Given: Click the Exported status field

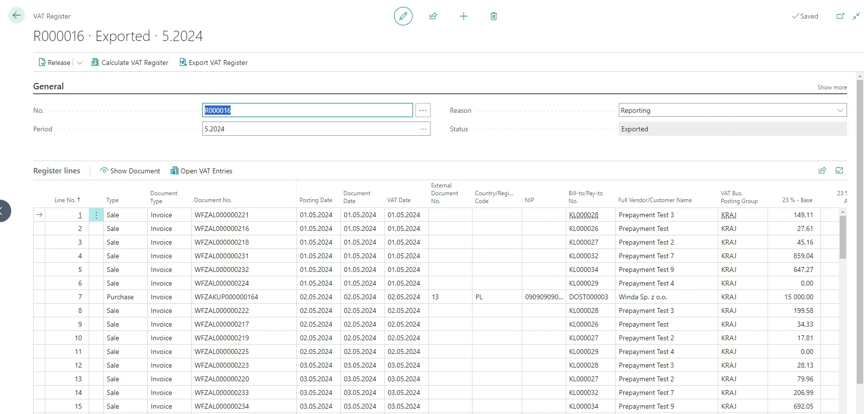Looking at the screenshot, I should (732, 129).
